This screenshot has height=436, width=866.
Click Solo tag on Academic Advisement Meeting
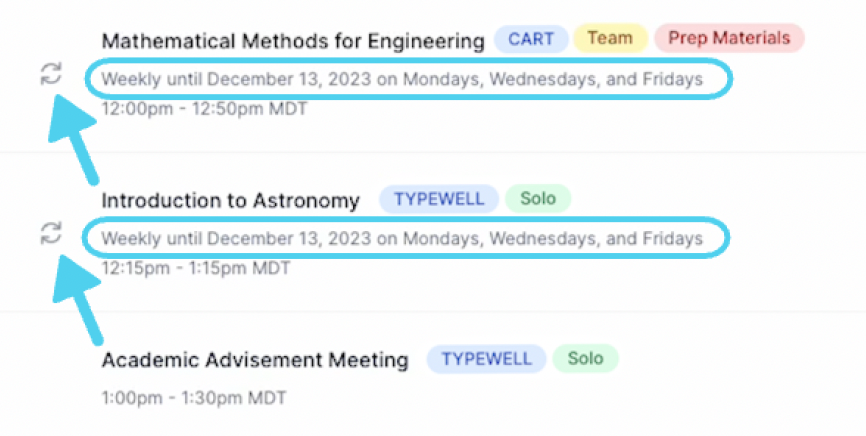click(585, 358)
